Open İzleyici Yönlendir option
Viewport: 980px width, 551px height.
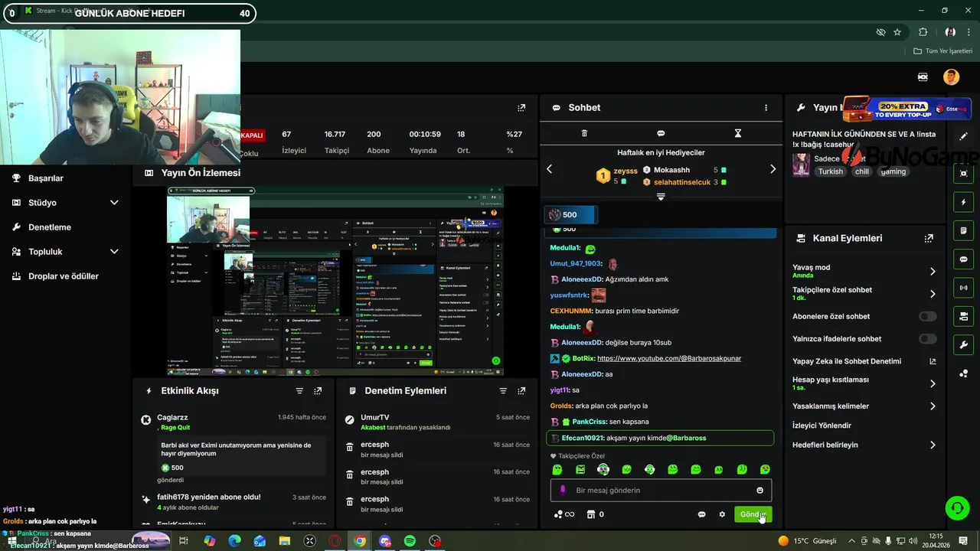click(822, 425)
